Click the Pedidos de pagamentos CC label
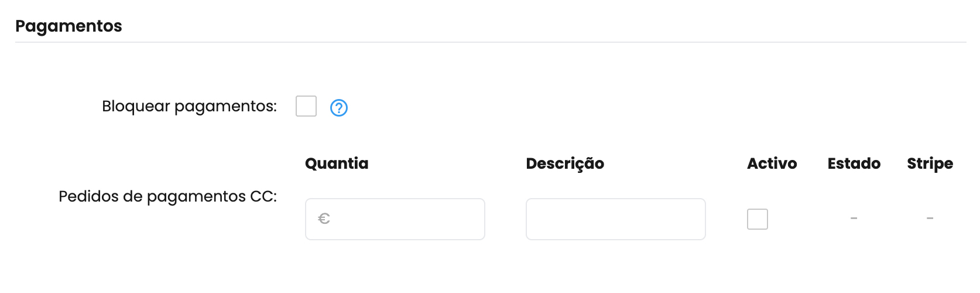Screen dimensions: 980x293 point(167,196)
